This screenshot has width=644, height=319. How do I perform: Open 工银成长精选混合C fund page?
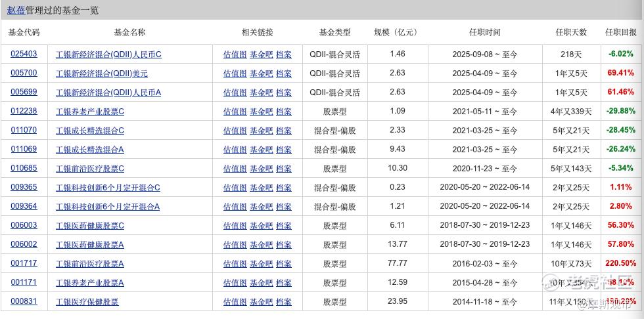coord(90,131)
